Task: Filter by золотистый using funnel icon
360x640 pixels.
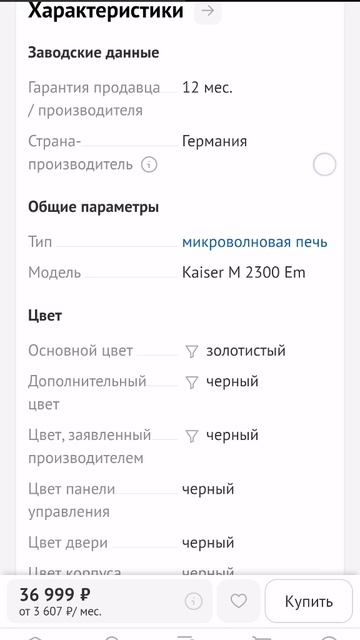Action: (x=191, y=351)
